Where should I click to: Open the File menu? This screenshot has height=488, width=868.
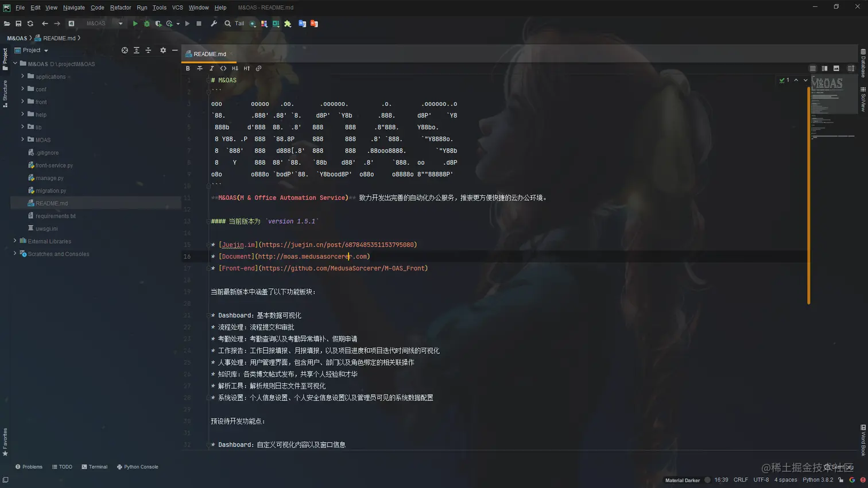pyautogui.click(x=20, y=7)
